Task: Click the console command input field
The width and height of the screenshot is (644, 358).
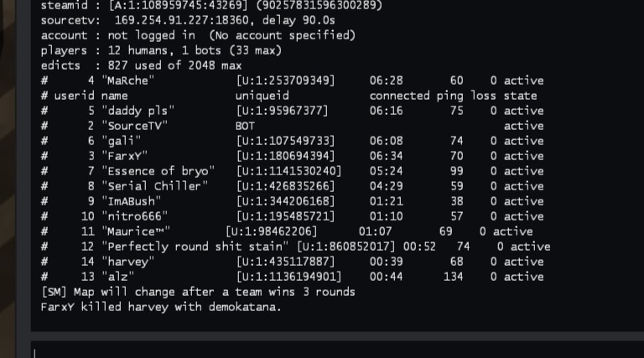Action: pyautogui.click(x=335, y=350)
